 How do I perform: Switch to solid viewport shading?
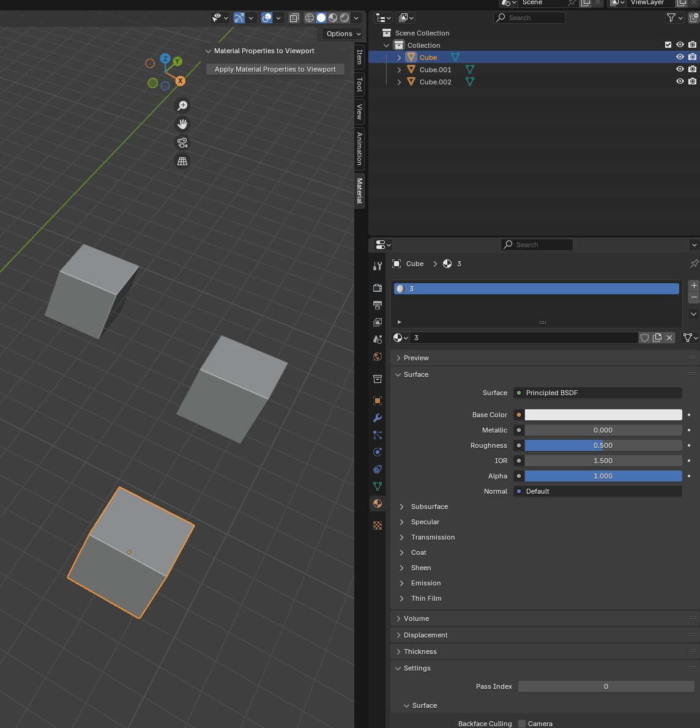(321, 18)
